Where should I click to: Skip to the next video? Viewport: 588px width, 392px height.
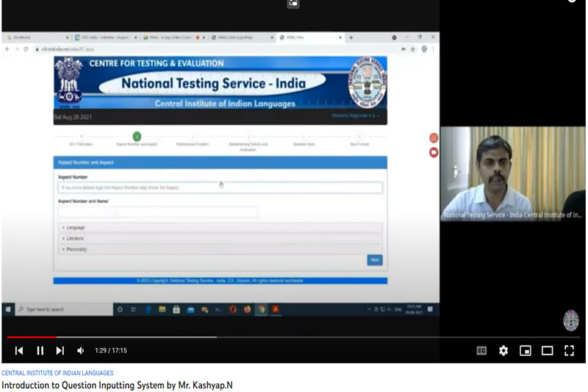point(60,351)
